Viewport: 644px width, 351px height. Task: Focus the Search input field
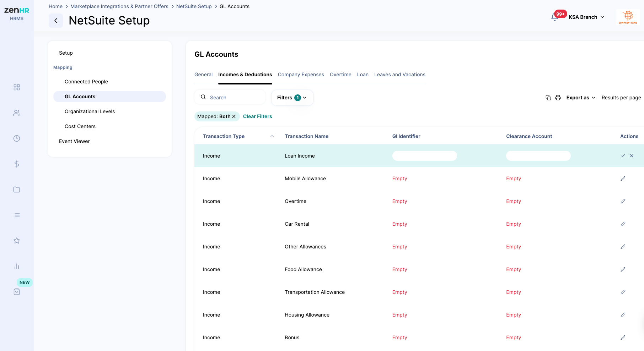230,97
